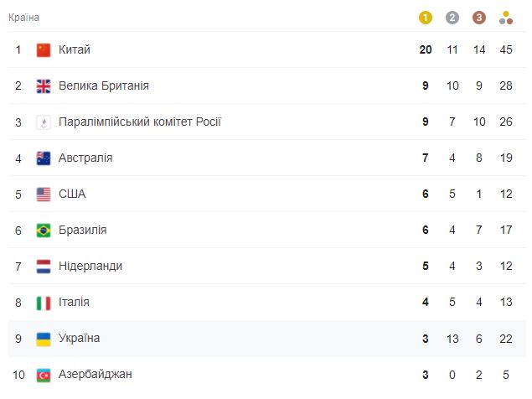Click China's gold count of 20
This screenshot has width=532, height=399.
click(426, 49)
